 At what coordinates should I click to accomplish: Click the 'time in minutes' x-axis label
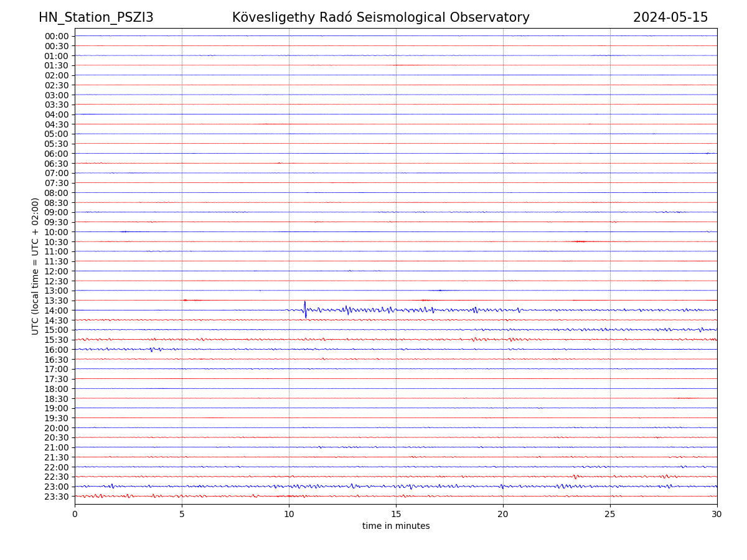click(396, 526)
